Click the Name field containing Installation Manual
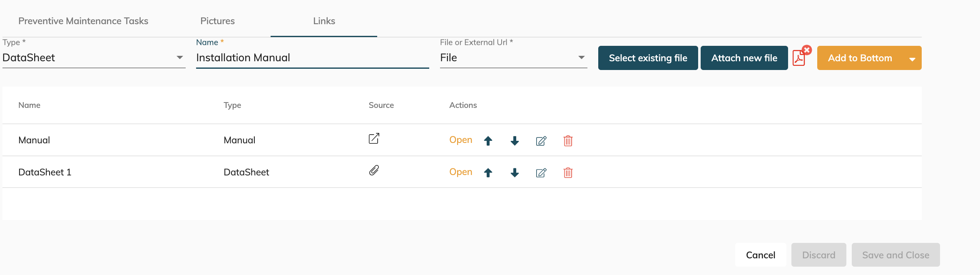The height and width of the screenshot is (275, 980). click(312, 57)
